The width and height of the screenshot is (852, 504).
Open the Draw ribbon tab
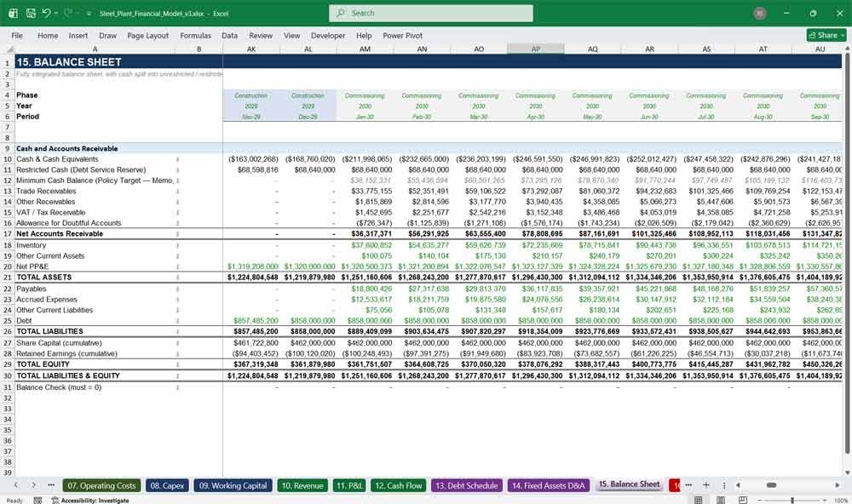(107, 35)
